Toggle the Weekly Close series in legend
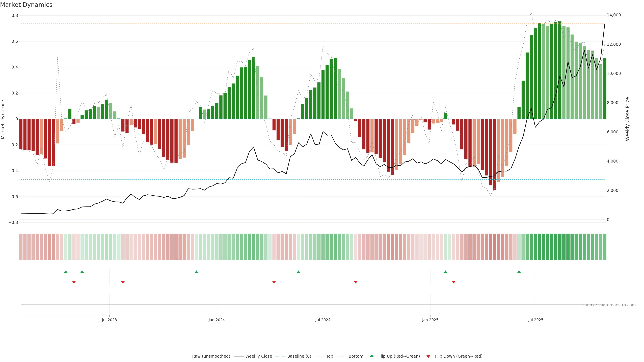The image size is (644, 362). 258,356
